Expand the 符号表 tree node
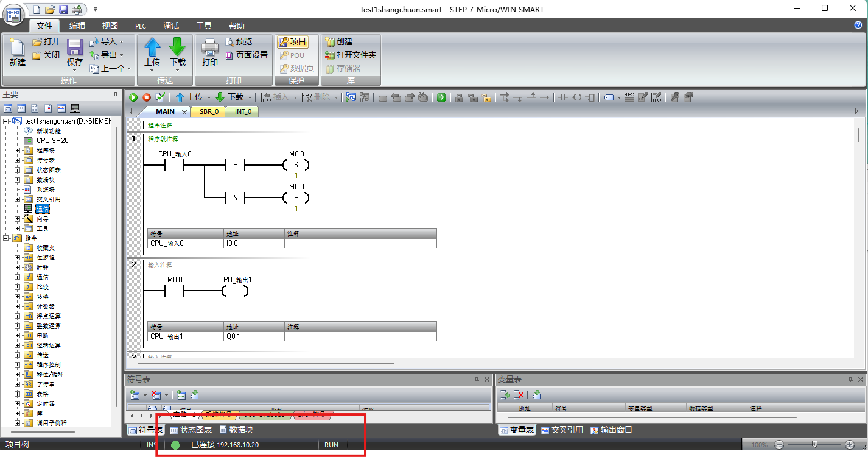This screenshot has width=868, height=457. pyautogui.click(x=18, y=160)
